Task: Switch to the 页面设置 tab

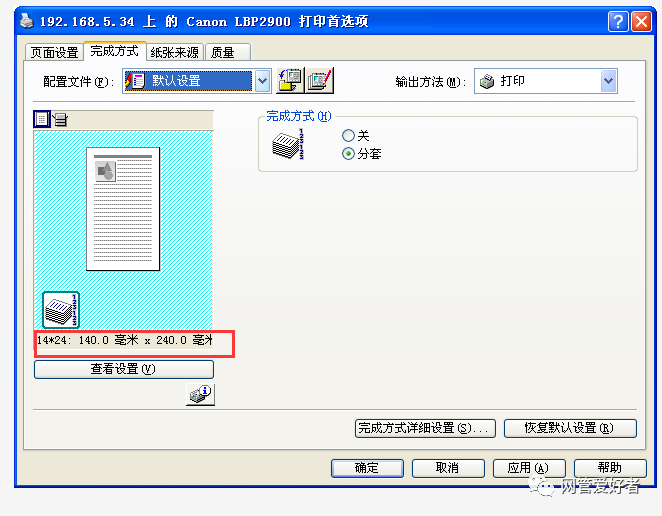Action: tap(54, 53)
